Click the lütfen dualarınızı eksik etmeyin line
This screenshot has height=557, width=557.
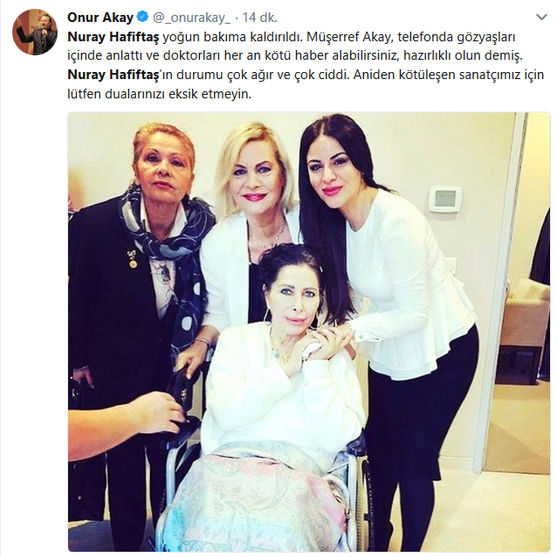[x=159, y=94]
